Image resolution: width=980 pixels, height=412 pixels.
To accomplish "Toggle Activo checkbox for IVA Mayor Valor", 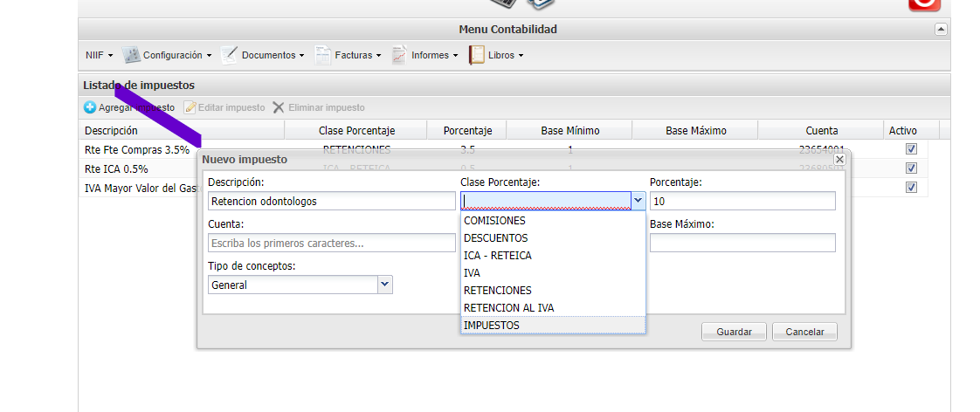I will 911,188.
